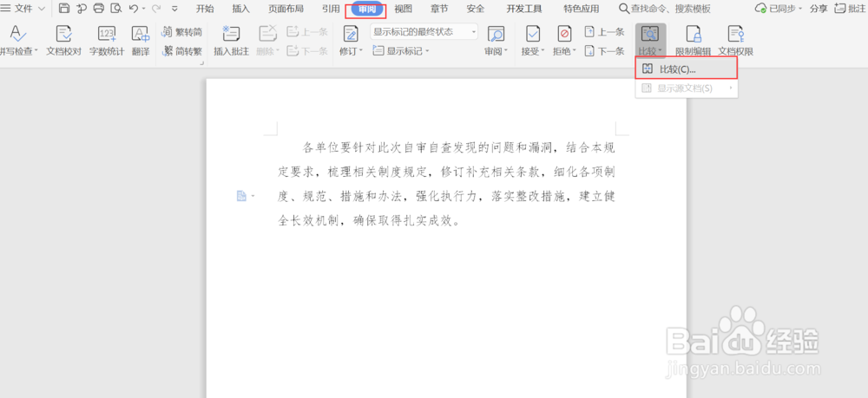Click the Print icon in quick access bar

pyautogui.click(x=99, y=9)
